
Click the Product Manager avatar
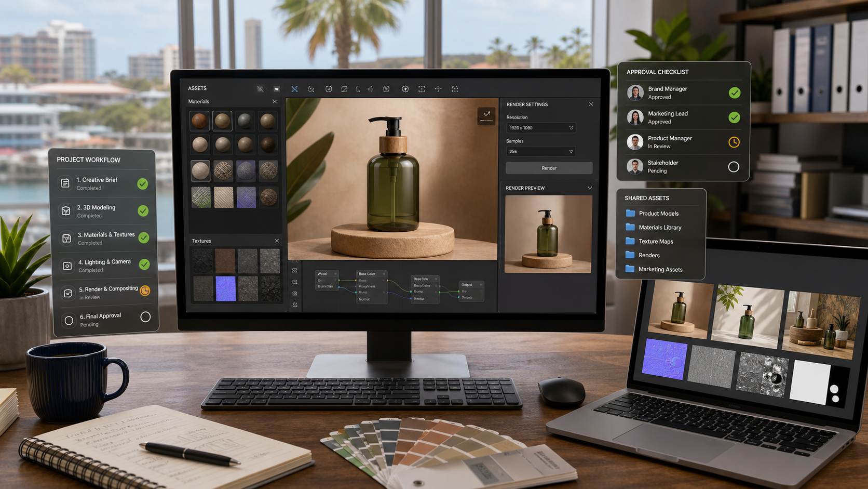pos(635,142)
